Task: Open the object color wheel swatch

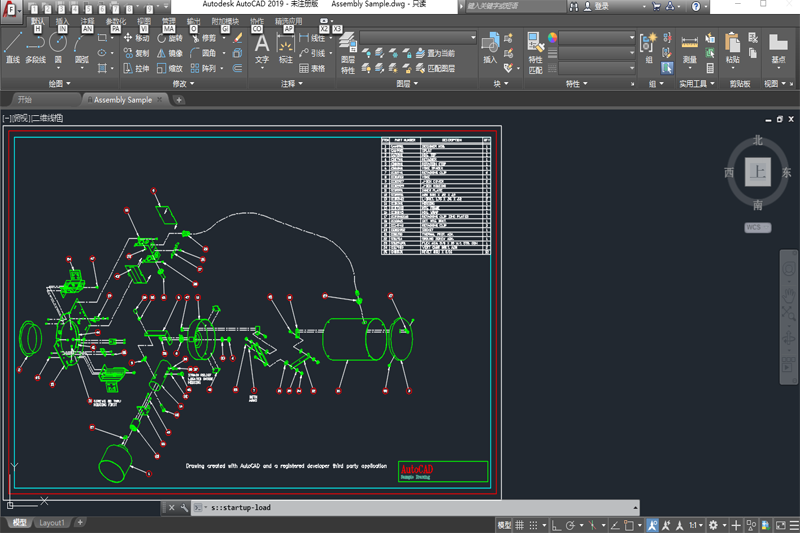Action: point(552,37)
